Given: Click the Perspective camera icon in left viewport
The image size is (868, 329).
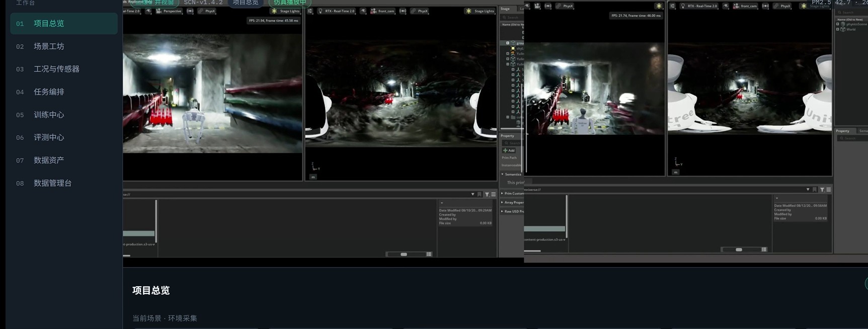Looking at the screenshot, I should click(x=159, y=11).
